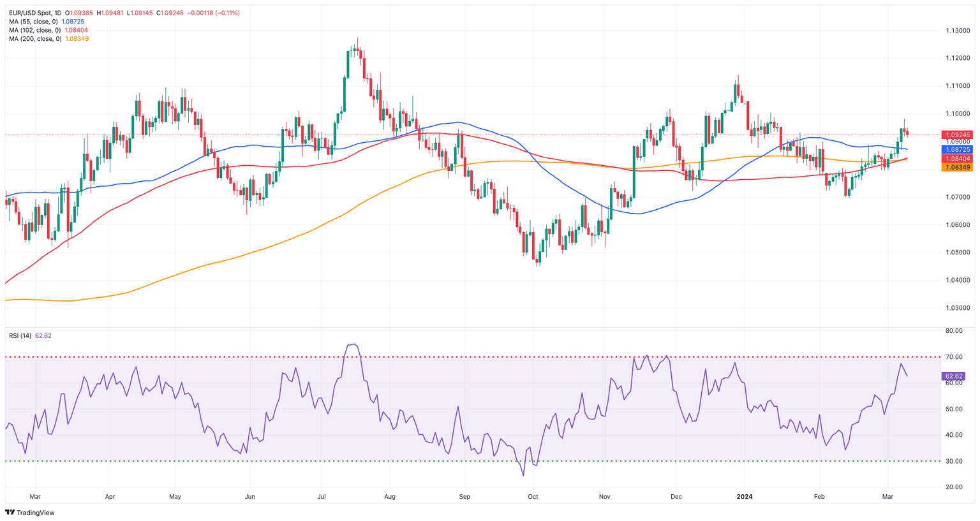
Task: Click the 1.11000 price axis label
Action: point(958,86)
